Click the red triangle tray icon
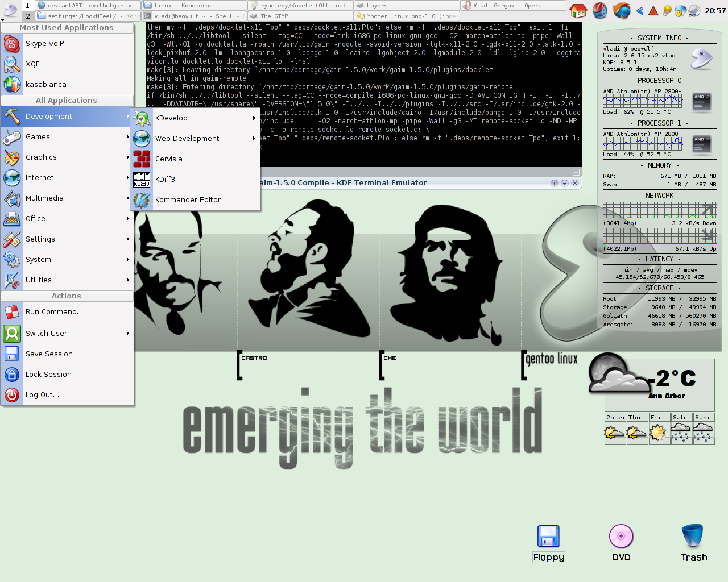 pyautogui.click(x=653, y=10)
